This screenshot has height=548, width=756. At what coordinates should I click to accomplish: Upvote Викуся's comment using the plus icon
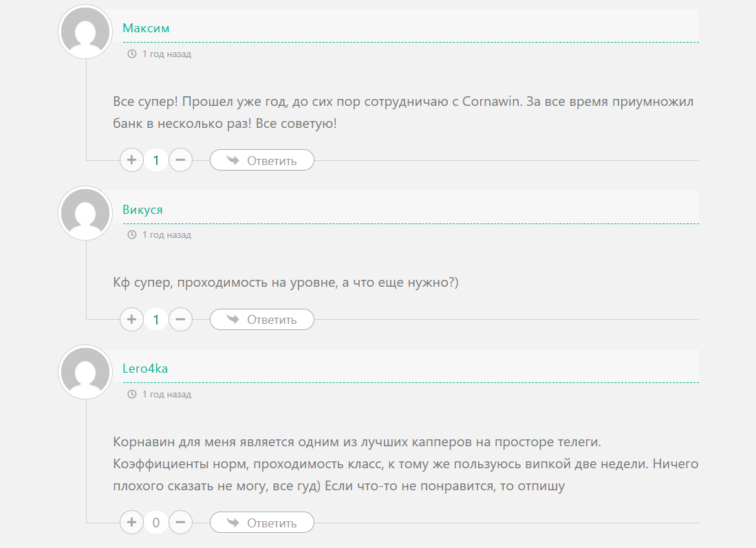131,319
